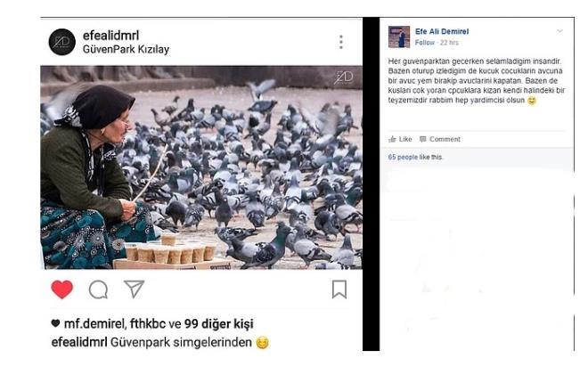View the 65 people who like this

click(415, 157)
